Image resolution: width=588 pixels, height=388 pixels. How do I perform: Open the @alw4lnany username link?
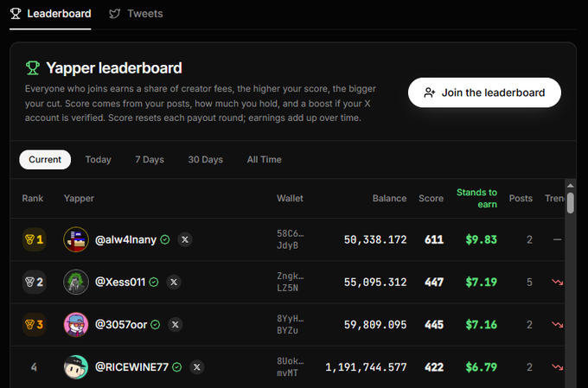point(125,240)
